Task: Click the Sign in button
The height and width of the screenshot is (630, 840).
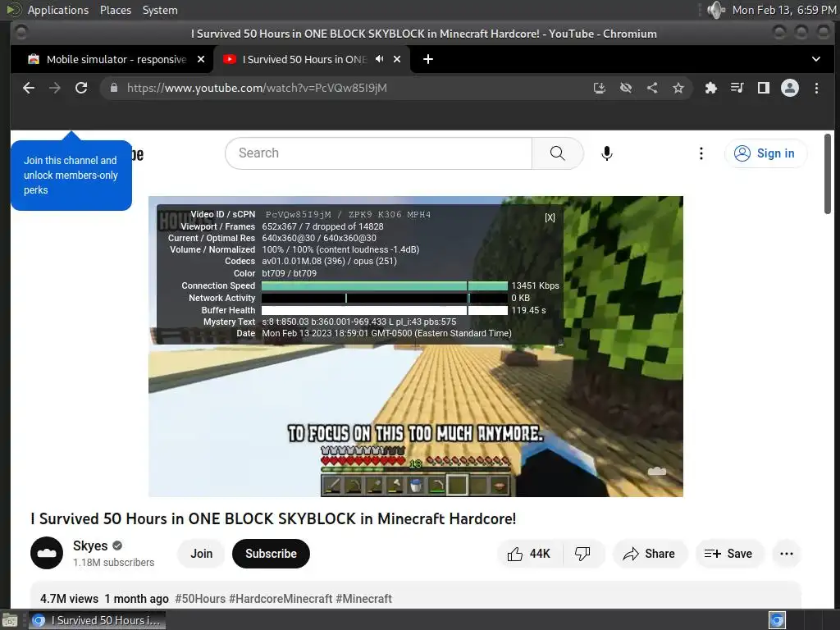Action: click(x=765, y=153)
